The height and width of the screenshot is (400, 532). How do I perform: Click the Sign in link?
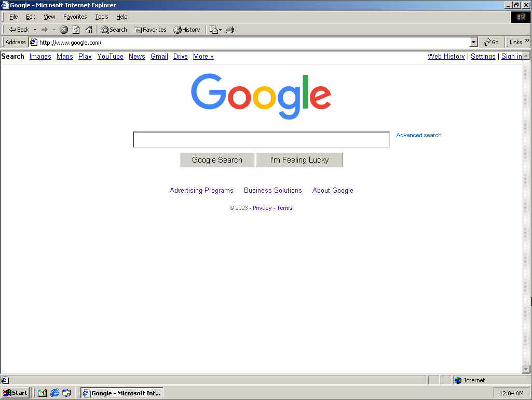coord(512,57)
